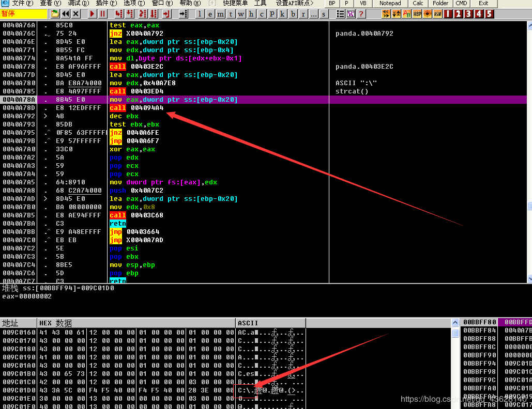Click the list-style options toolbar icon
The height and width of the screenshot is (409, 532).
click(340, 14)
